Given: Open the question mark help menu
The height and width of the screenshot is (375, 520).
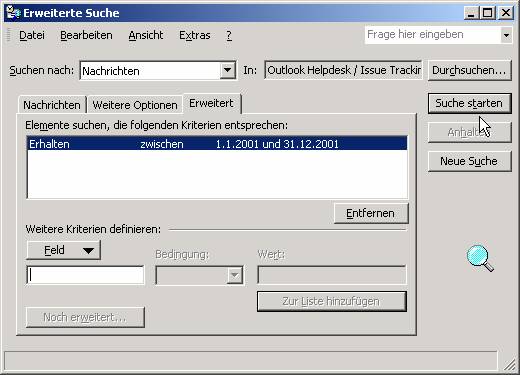Looking at the screenshot, I should pos(229,35).
